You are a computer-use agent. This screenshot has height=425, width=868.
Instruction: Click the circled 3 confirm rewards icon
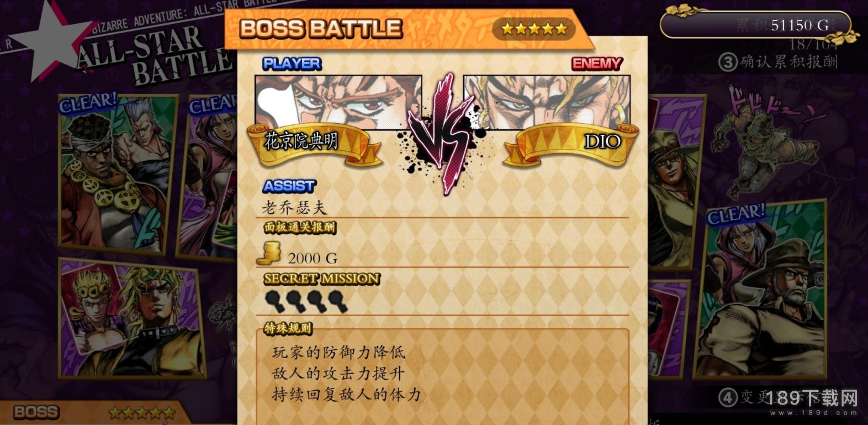(x=728, y=61)
